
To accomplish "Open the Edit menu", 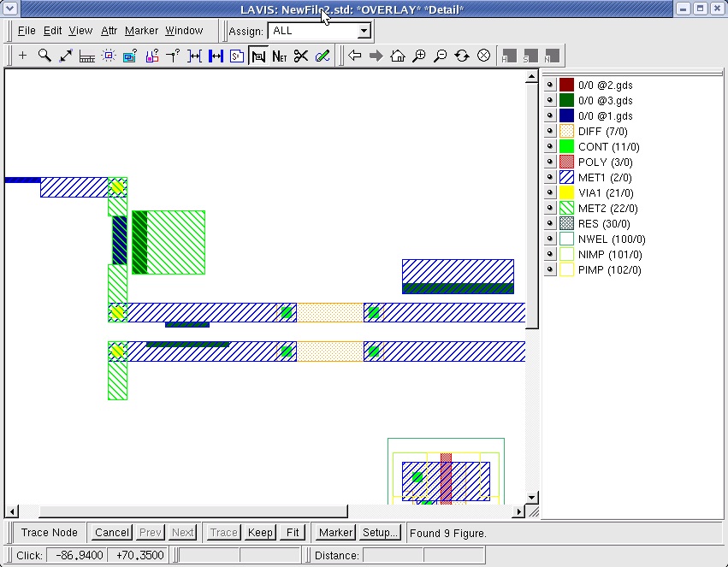I will coord(52,31).
